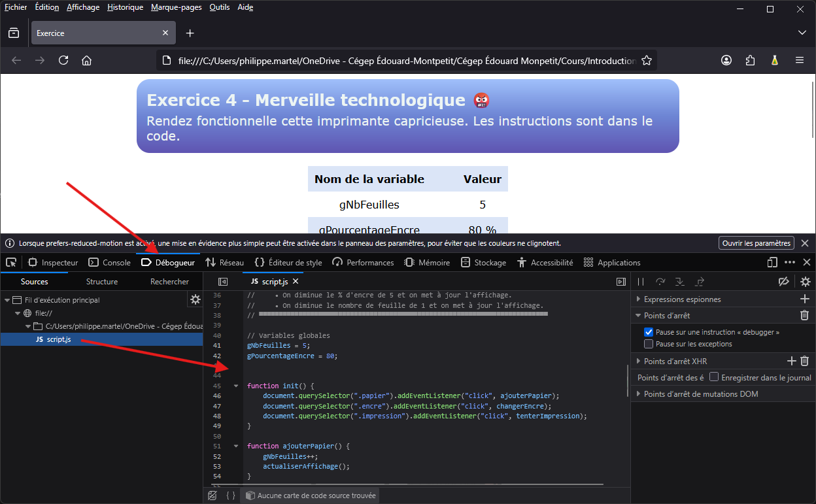Screen dimensions: 816x504
Task: Delete all XHR breakpoints with trash icon
Action: 805,361
